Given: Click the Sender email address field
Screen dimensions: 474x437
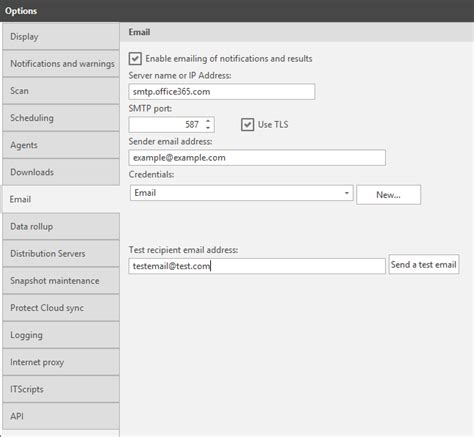Looking at the screenshot, I should point(257,158).
